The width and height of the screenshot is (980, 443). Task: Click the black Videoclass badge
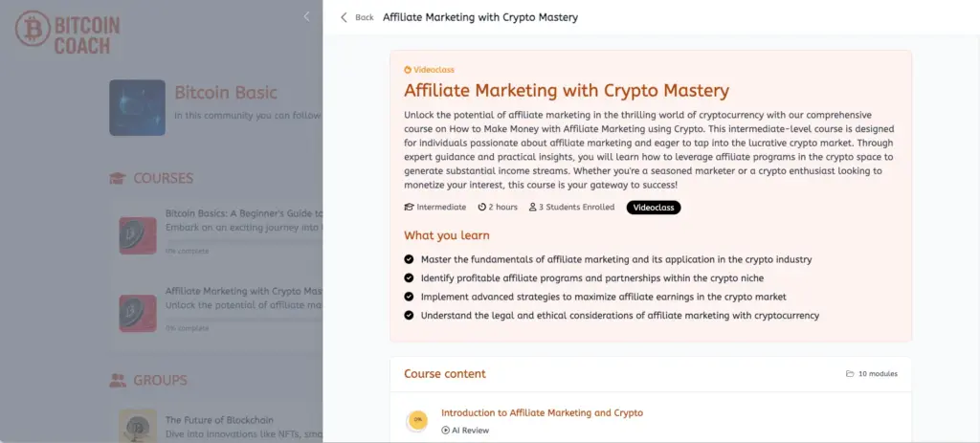coord(653,208)
